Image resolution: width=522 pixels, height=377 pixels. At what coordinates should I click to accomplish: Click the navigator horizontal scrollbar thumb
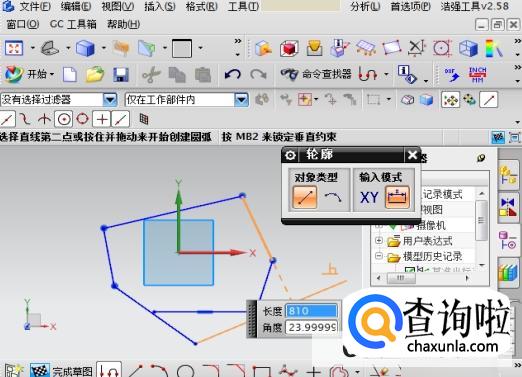tap(401, 278)
